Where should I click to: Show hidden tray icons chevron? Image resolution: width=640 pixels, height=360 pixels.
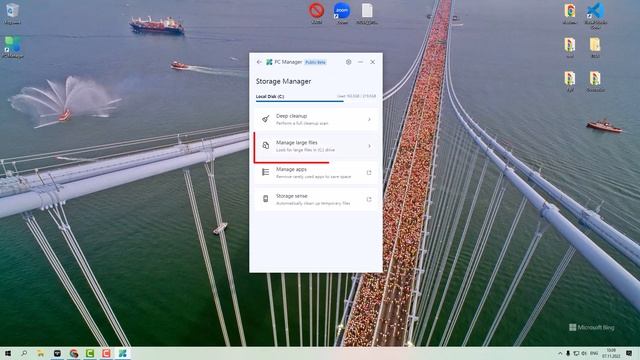point(560,353)
